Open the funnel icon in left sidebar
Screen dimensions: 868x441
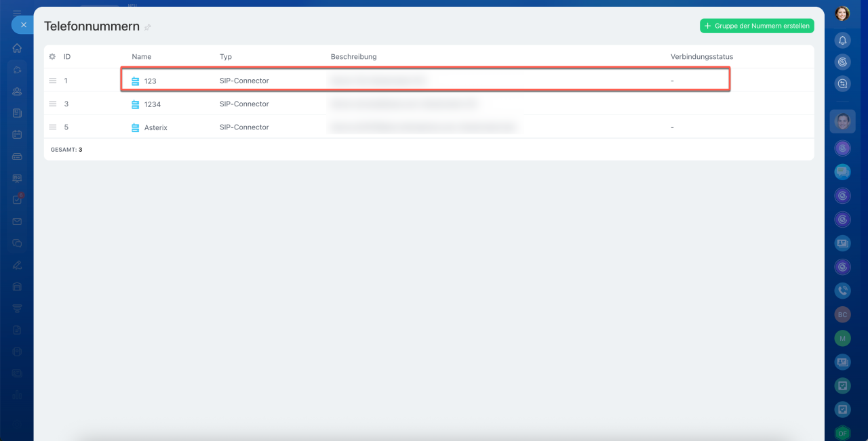point(17,308)
